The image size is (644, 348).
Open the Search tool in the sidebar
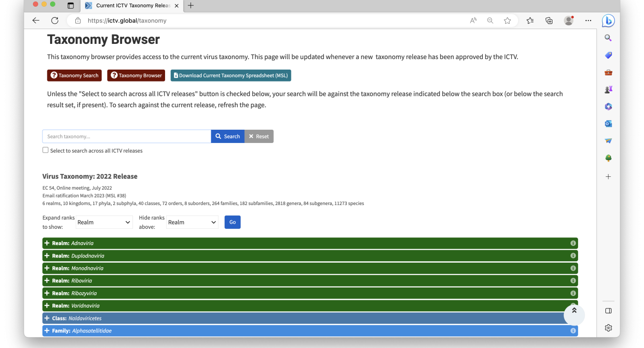pos(608,38)
